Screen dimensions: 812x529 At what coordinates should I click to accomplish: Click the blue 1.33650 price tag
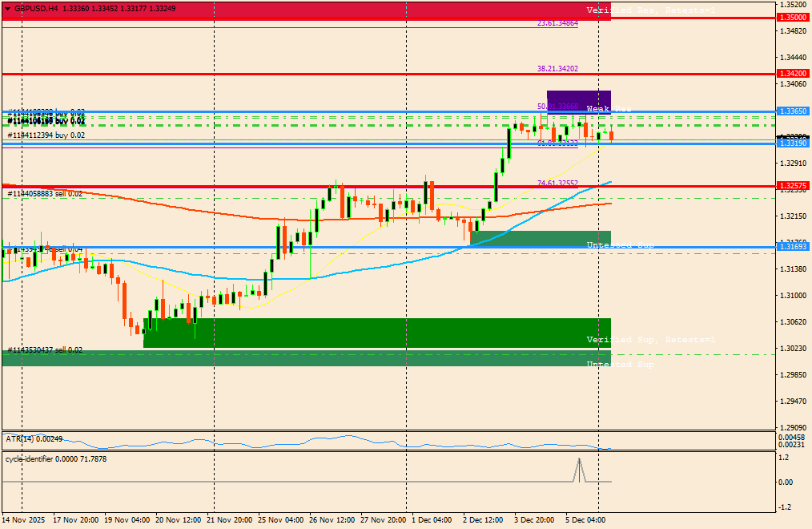[x=793, y=111]
